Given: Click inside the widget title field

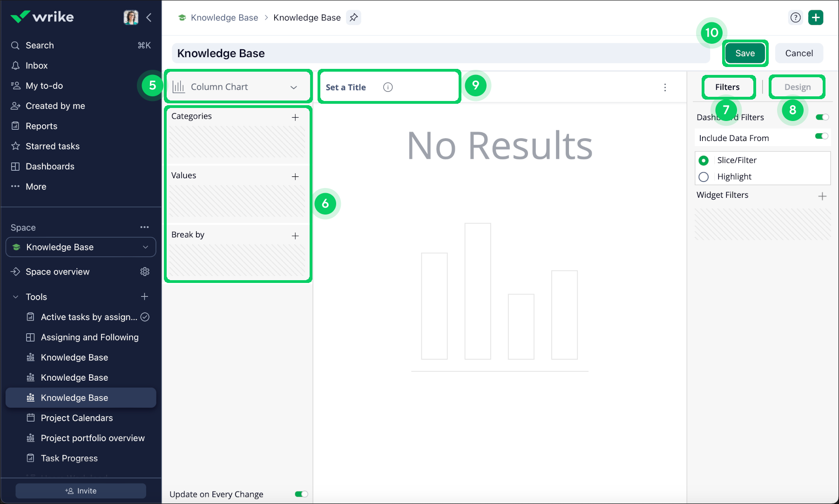Looking at the screenshot, I should pos(346,87).
